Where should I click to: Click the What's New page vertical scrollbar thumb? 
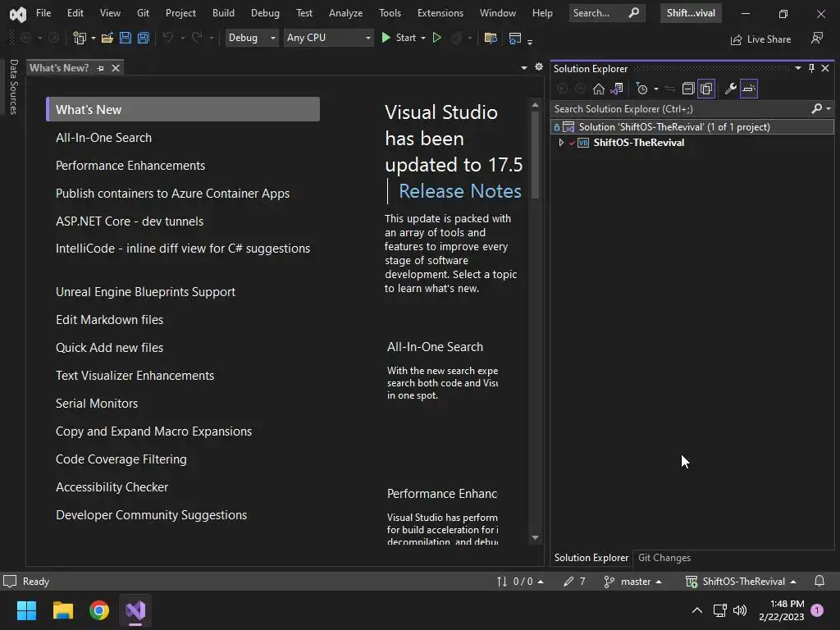[x=535, y=155]
